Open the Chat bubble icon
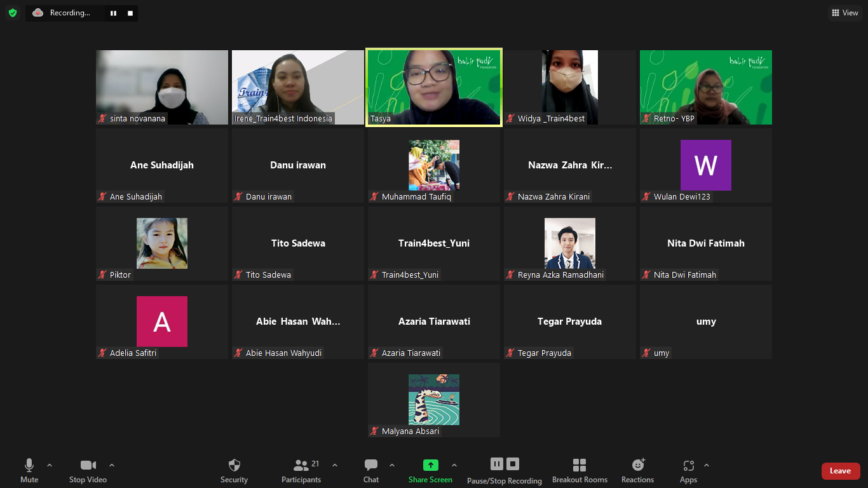This screenshot has height=488, width=868. click(371, 466)
